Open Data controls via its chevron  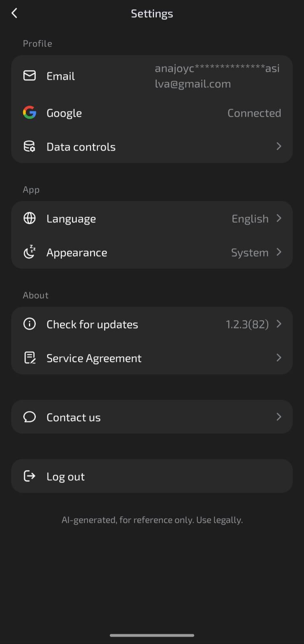click(x=279, y=147)
